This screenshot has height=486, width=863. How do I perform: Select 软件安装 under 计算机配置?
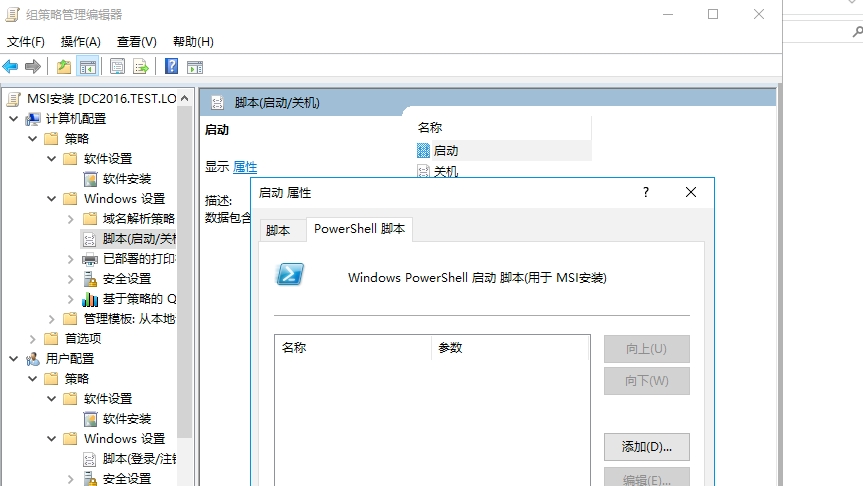pos(127,179)
